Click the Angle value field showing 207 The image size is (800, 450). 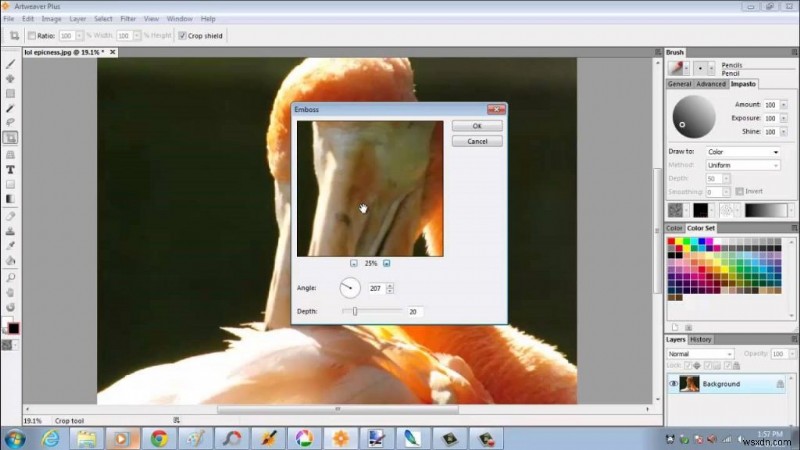pos(377,288)
